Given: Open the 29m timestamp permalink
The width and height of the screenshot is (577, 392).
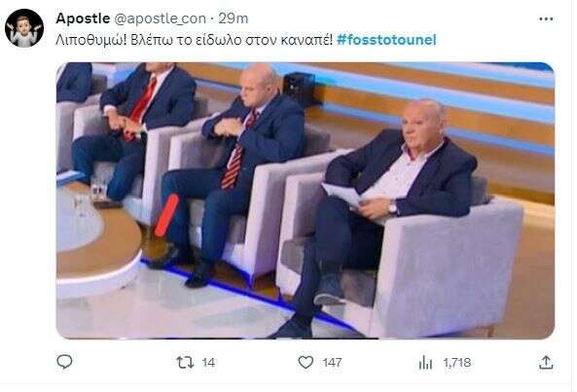Looking at the screenshot, I should pos(234,18).
